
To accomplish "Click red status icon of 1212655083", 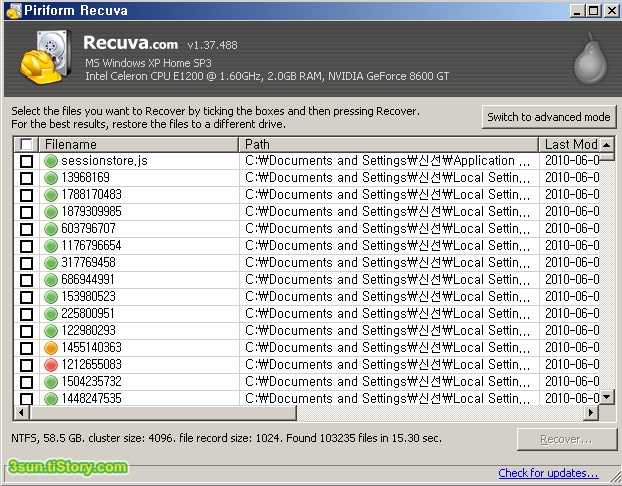I will tap(51, 365).
